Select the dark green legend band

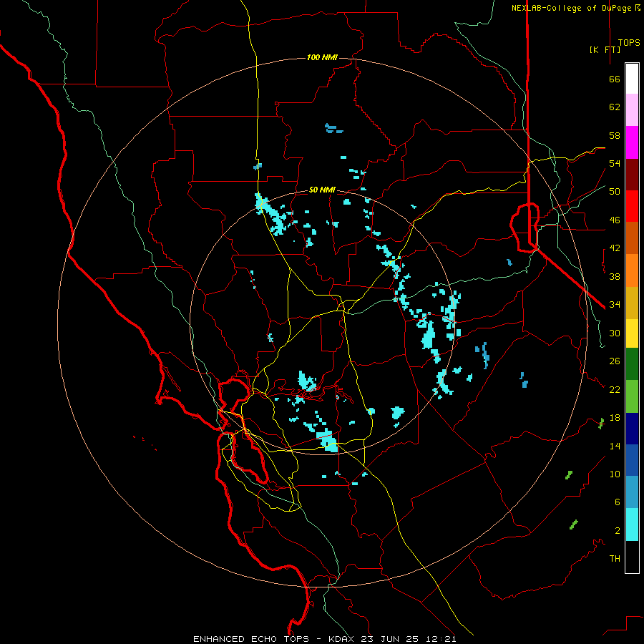632,364
